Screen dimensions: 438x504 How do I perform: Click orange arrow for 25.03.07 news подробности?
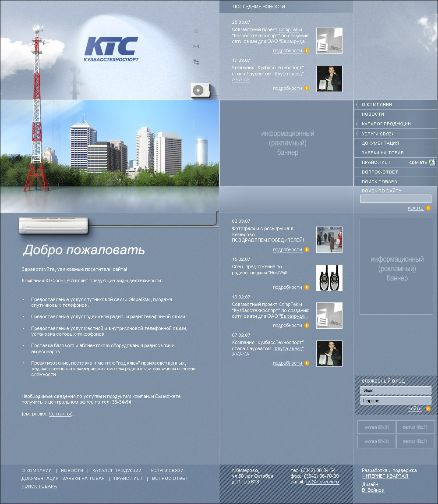pos(307,50)
